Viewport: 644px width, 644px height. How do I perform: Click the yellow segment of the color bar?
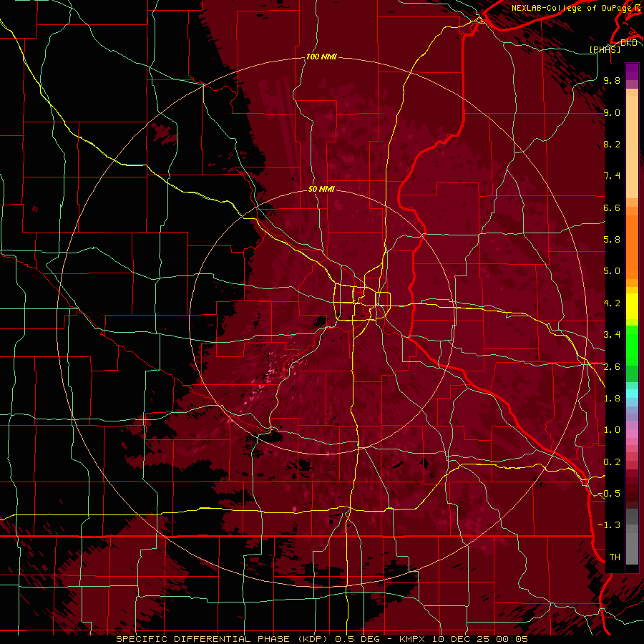point(632,306)
